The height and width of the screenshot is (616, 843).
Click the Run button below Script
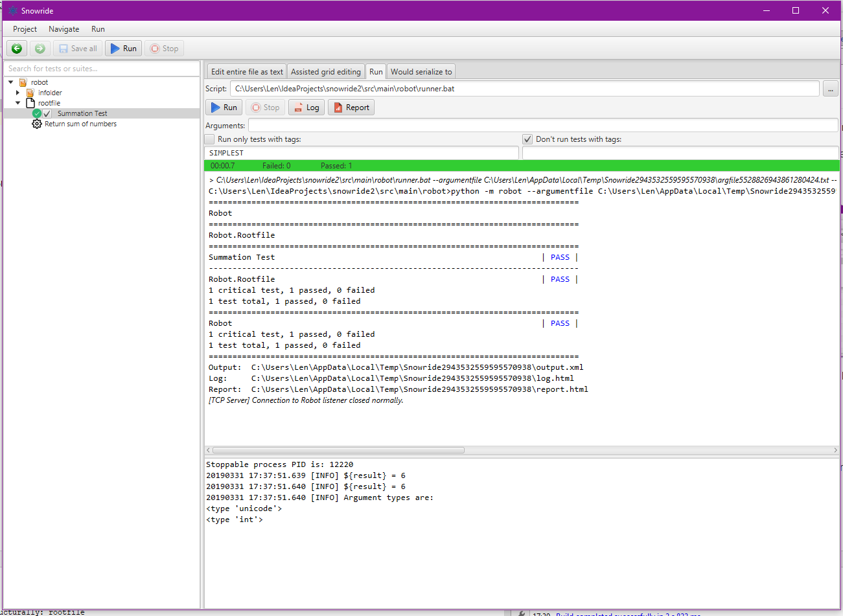(224, 108)
